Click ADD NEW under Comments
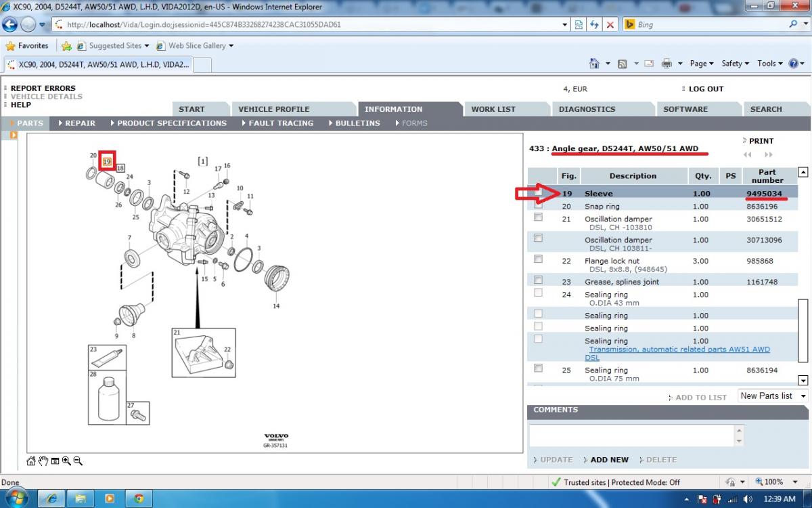The height and width of the screenshot is (508, 812). click(609, 460)
